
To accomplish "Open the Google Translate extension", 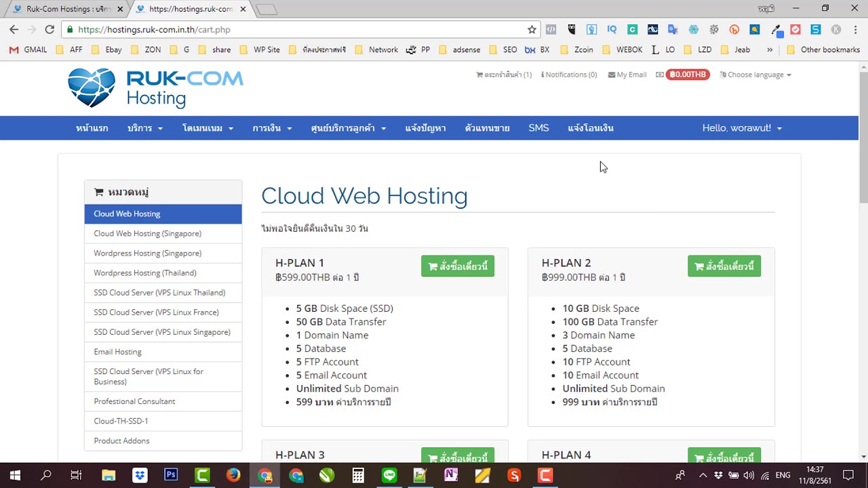I will (673, 30).
